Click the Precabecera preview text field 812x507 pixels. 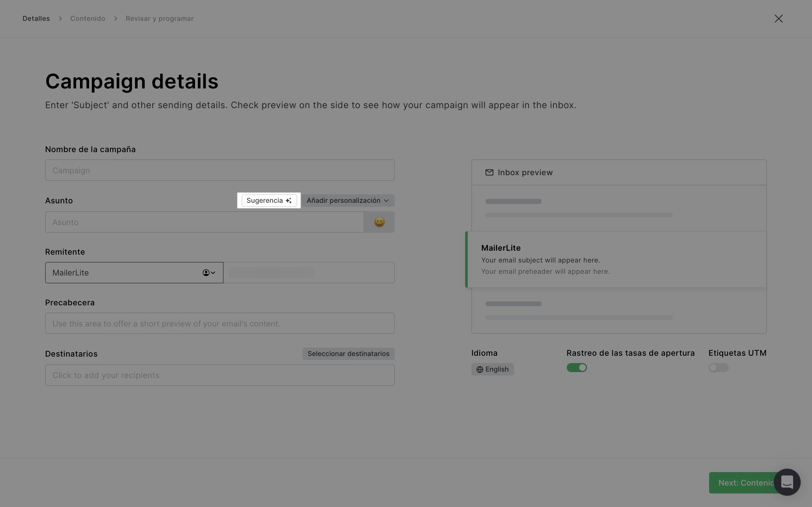click(219, 324)
